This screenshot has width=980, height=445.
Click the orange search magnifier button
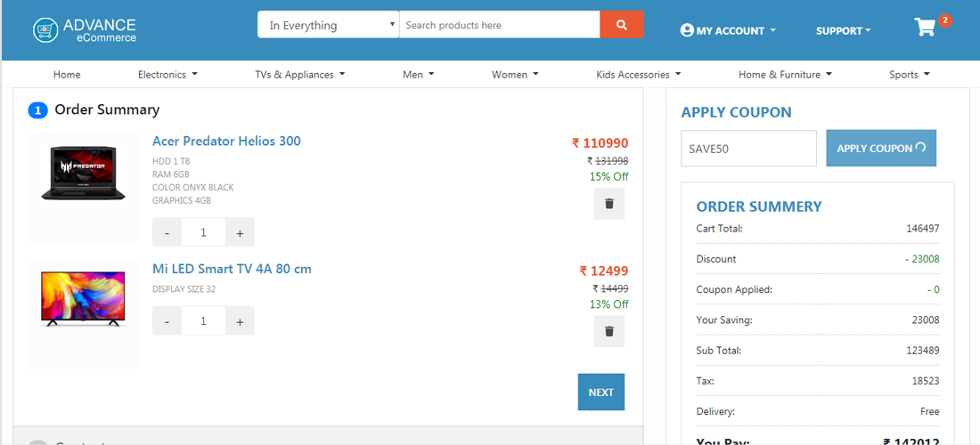click(621, 25)
